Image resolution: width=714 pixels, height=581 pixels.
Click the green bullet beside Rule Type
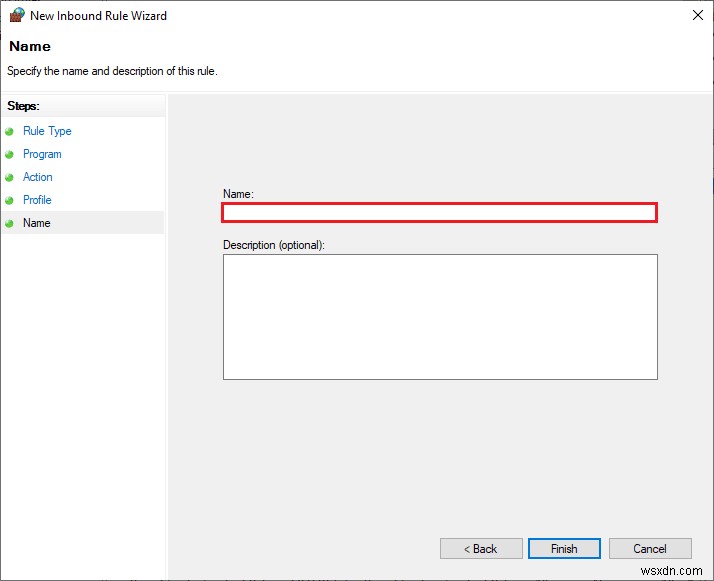tap(10, 131)
